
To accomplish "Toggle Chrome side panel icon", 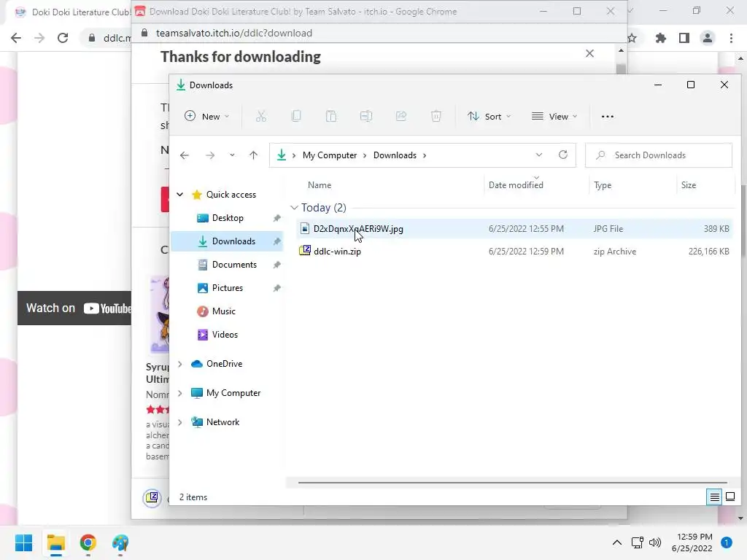I will tap(684, 38).
